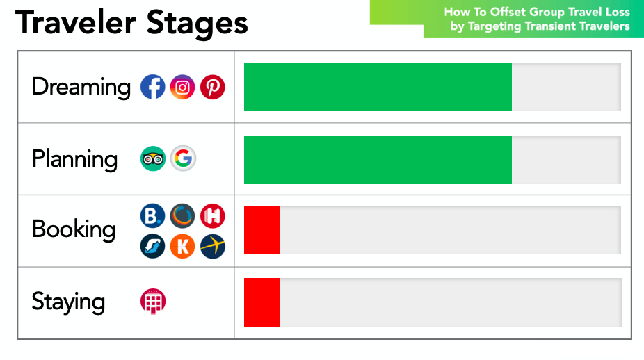This screenshot has width=644, height=360.
Task: Click the red Staying bar segment
Action: [x=261, y=302]
